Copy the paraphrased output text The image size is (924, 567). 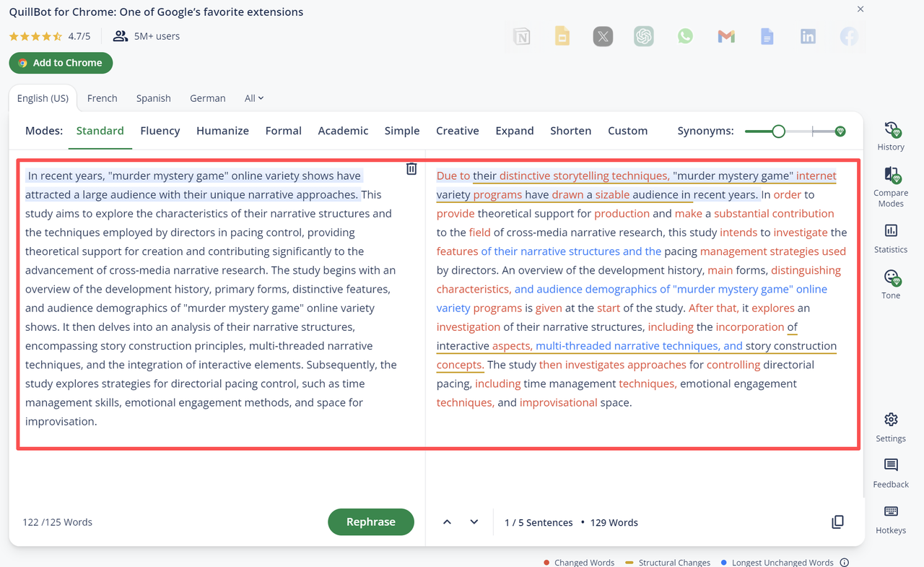point(837,522)
